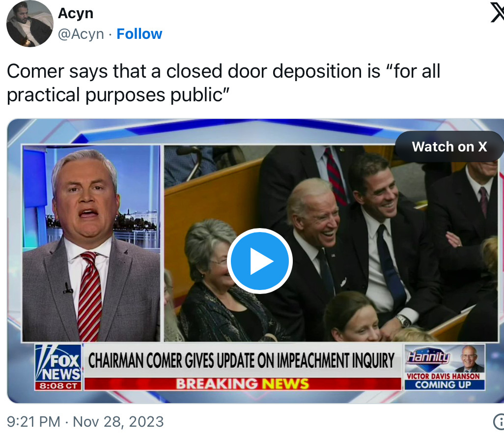Click the word Comer in the tweet text
The height and width of the screenshot is (439, 504).
pyautogui.click(x=36, y=71)
